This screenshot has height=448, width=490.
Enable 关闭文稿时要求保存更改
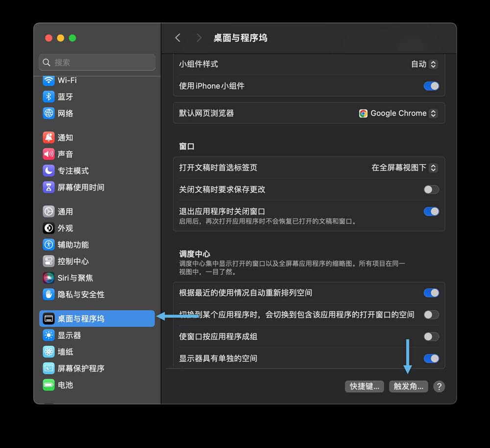click(x=430, y=189)
